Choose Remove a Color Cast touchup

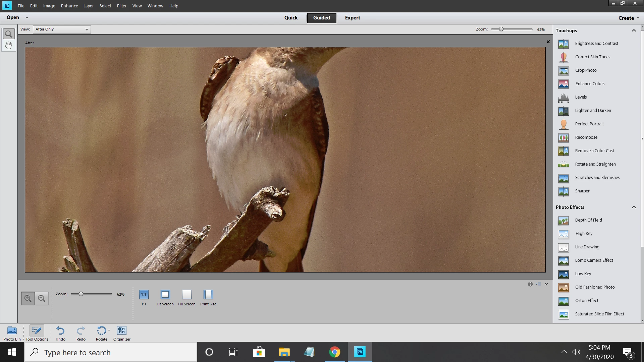[594, 151]
